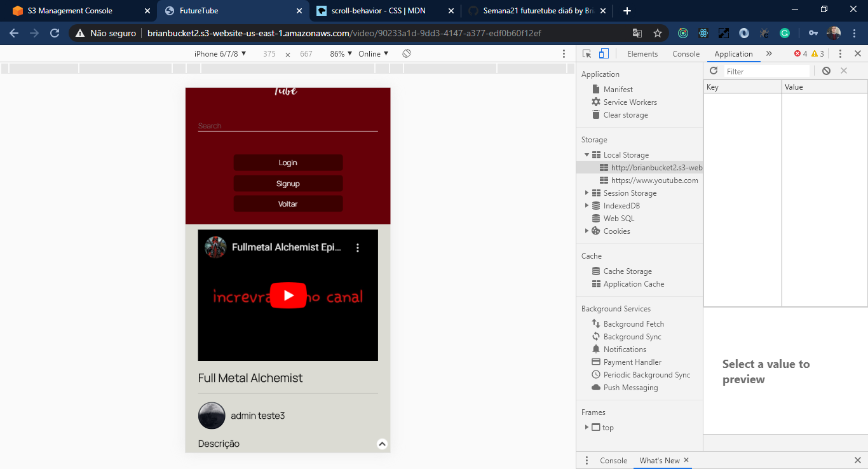The width and height of the screenshot is (868, 469).
Task: Click the rotate device orientation icon
Action: tap(407, 54)
